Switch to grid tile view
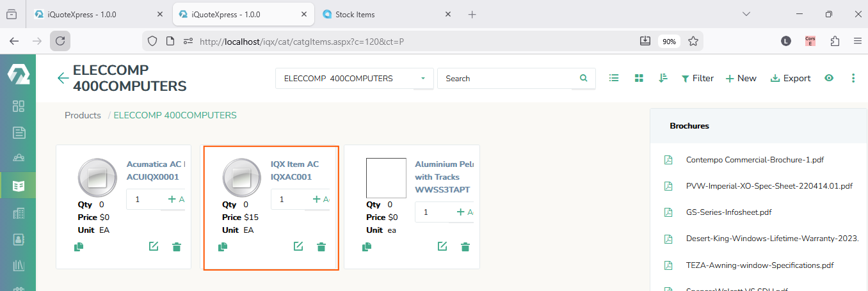This screenshot has height=291, width=868. pos(638,78)
